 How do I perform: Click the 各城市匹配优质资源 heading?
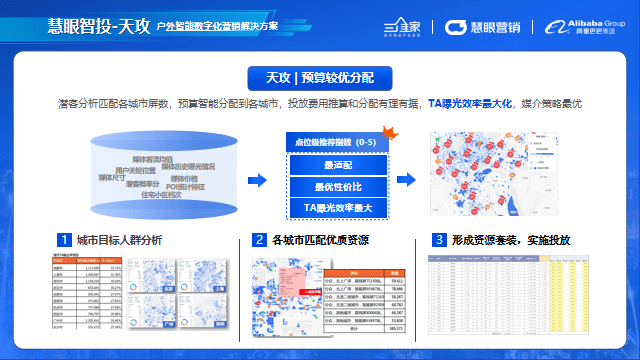[x=320, y=240]
